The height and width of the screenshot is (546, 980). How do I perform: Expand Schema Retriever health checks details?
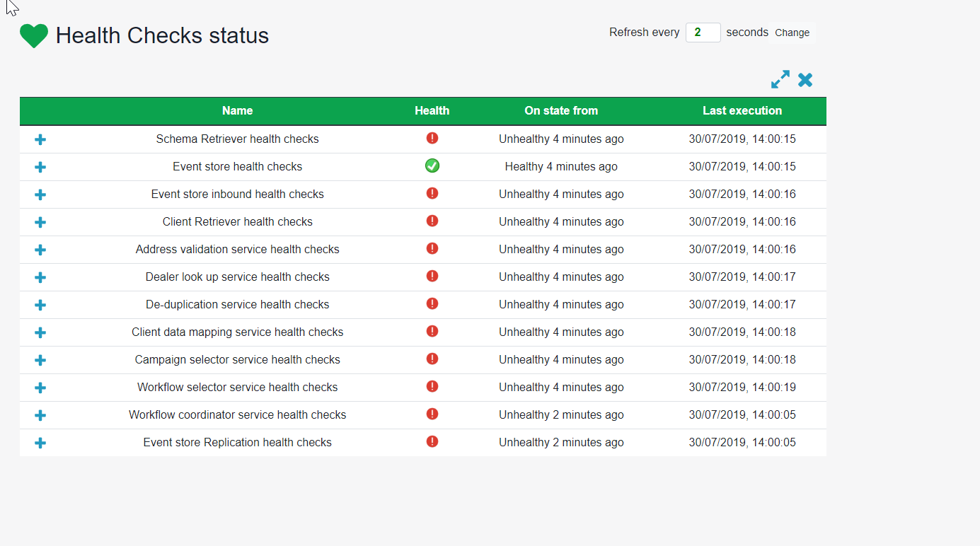coord(40,139)
